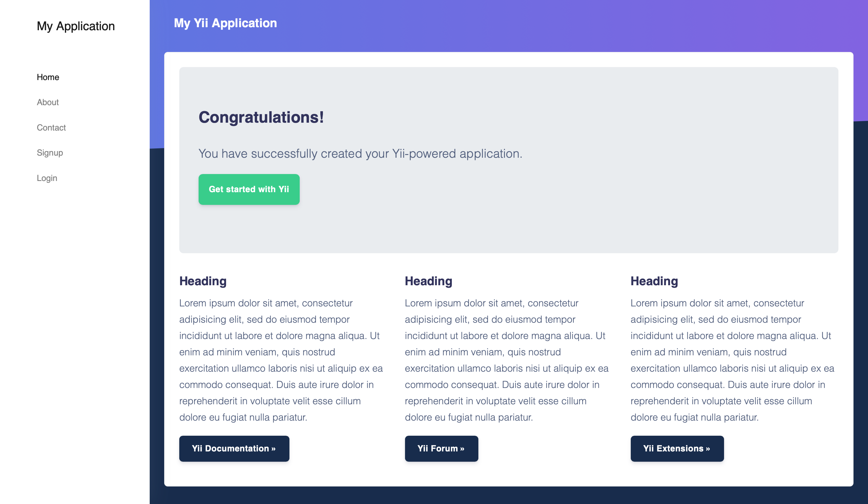Click the Congratulations! heading

point(261,117)
